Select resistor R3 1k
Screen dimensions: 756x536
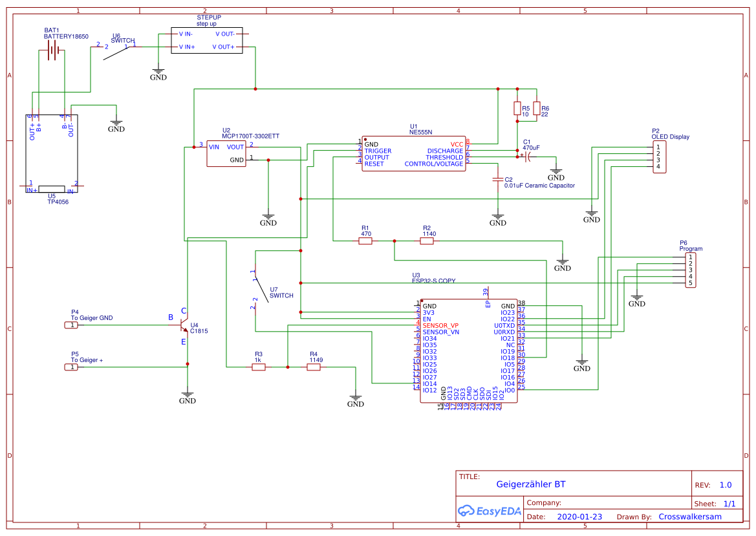point(258,367)
